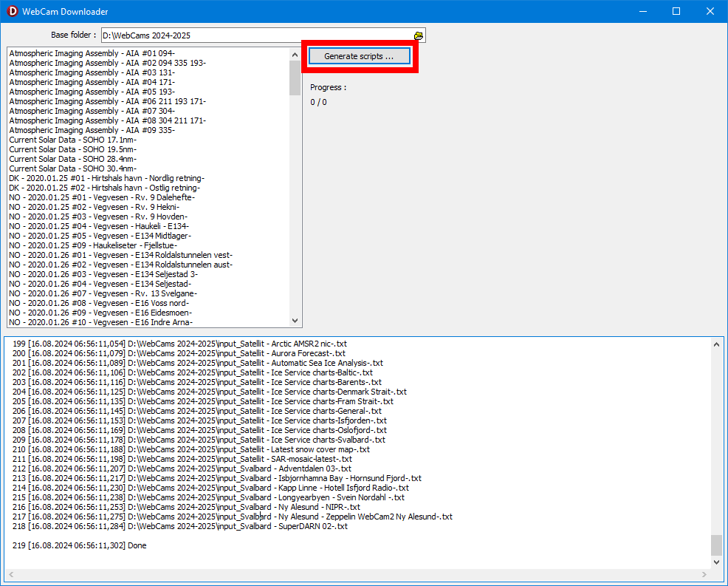Screen dimensions: 728x586
Task: Click the WebCam Downloader app icon
Action: 12,12
